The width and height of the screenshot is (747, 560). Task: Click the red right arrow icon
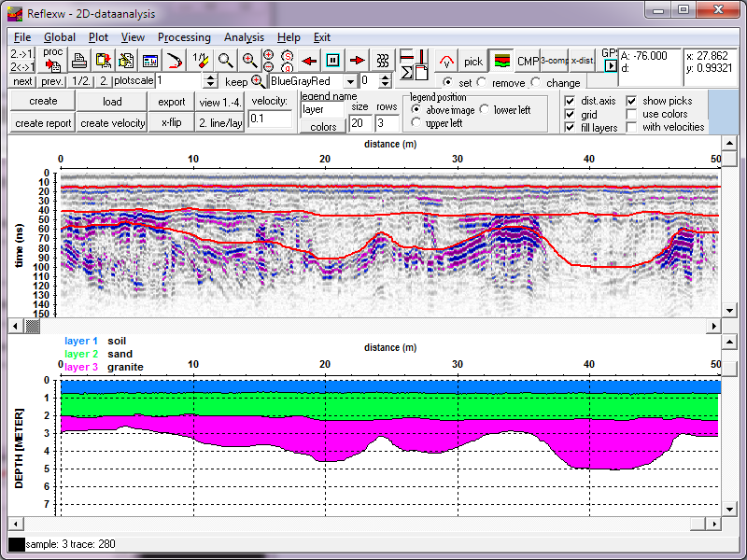pyautogui.click(x=357, y=61)
